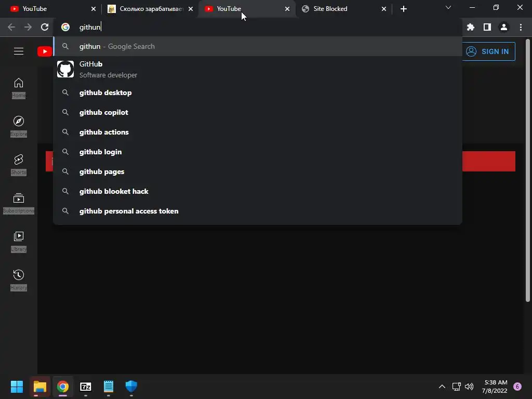Choose 'github copilot' suggestion
This screenshot has width=532, height=399.
258,112
